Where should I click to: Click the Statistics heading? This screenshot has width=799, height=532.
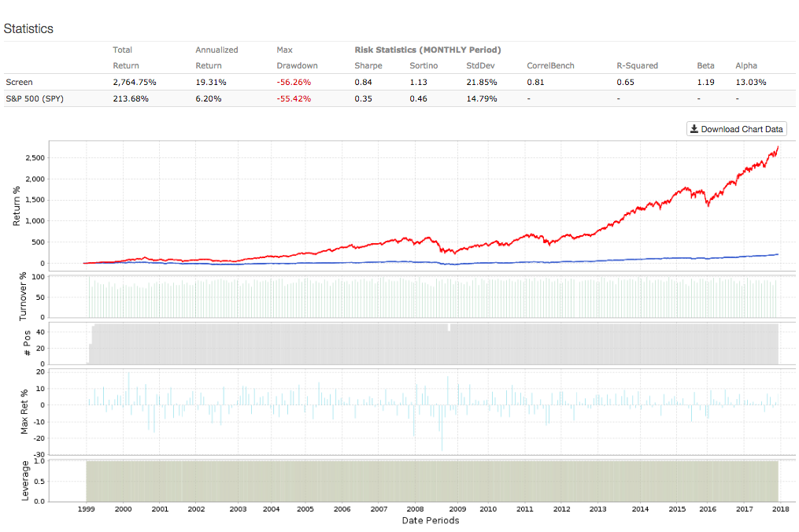click(29, 28)
